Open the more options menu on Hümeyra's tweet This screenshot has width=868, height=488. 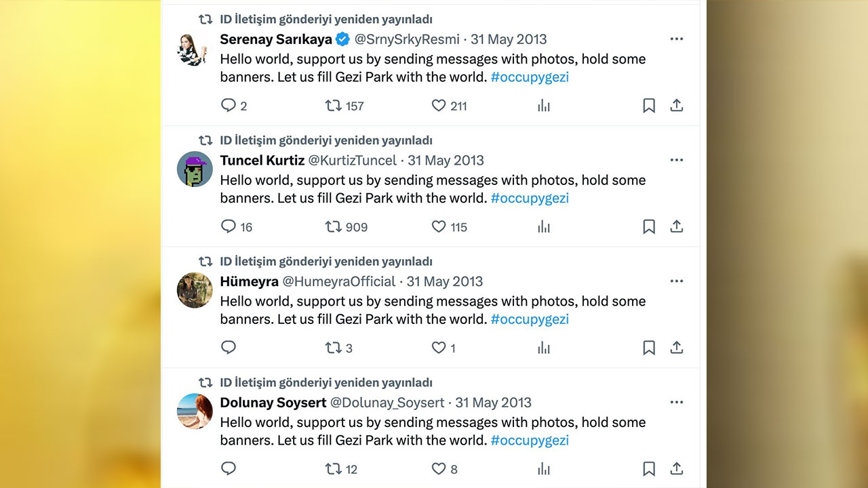click(676, 281)
